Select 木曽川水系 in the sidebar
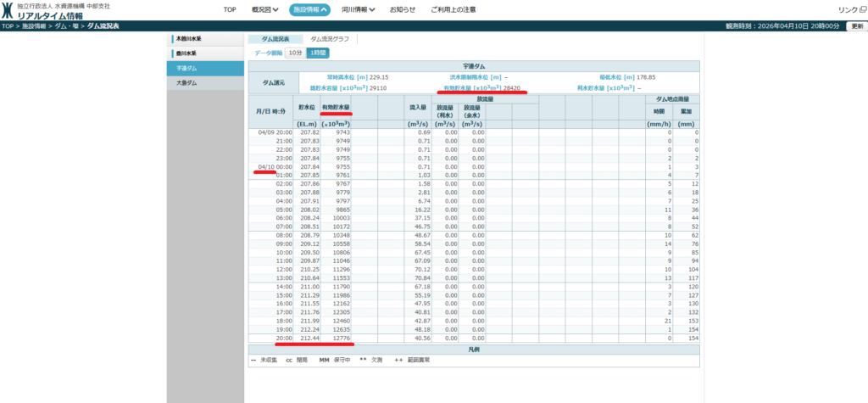This screenshot has width=868, height=403. click(188, 39)
